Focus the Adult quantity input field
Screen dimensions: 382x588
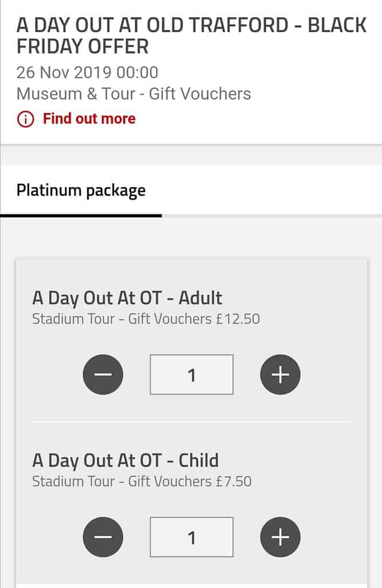(x=192, y=374)
